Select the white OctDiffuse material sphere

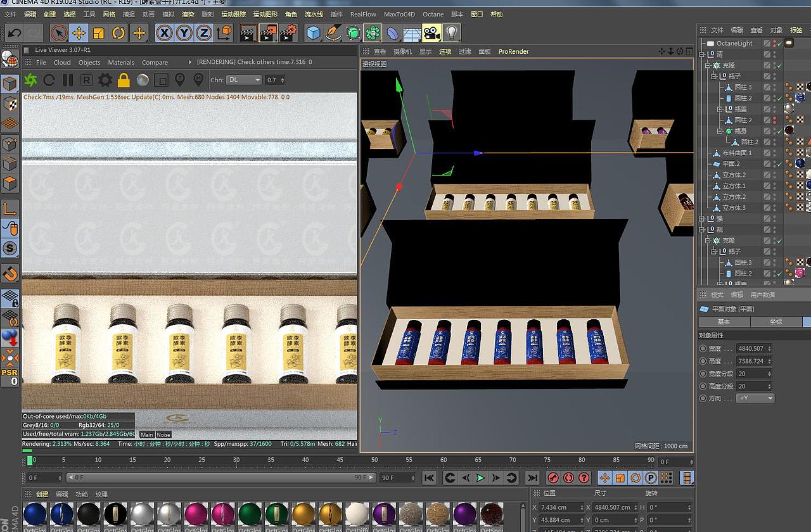click(x=357, y=514)
